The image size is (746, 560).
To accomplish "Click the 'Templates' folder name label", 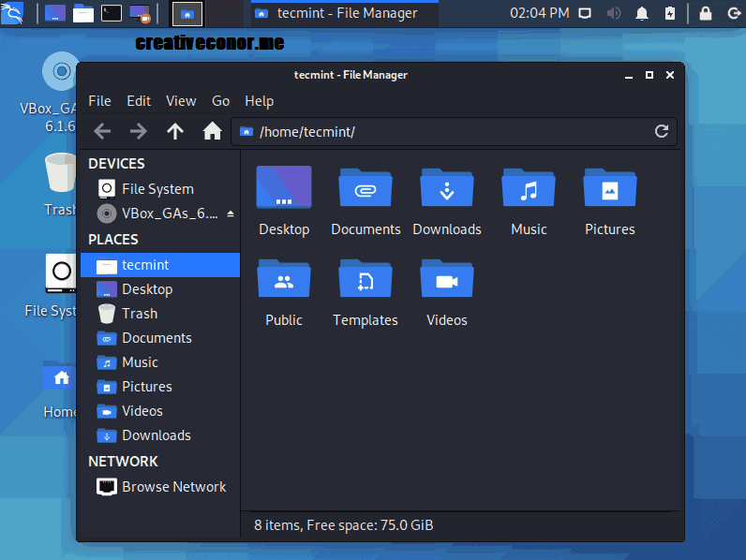I will 366,320.
